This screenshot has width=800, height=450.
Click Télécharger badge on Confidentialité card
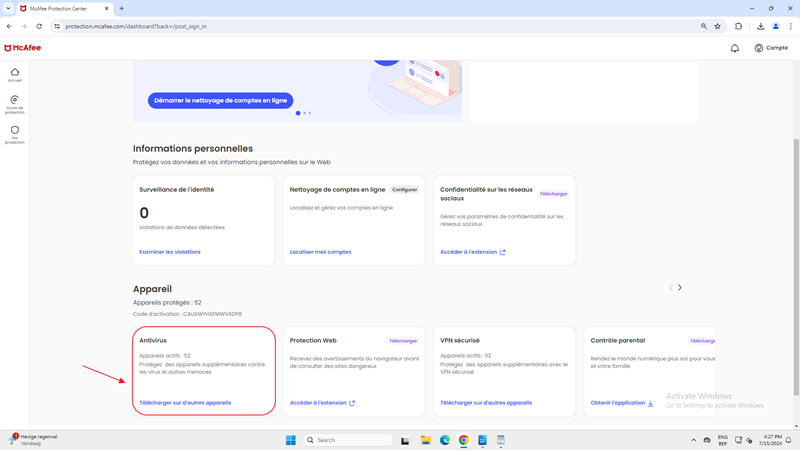tap(554, 194)
